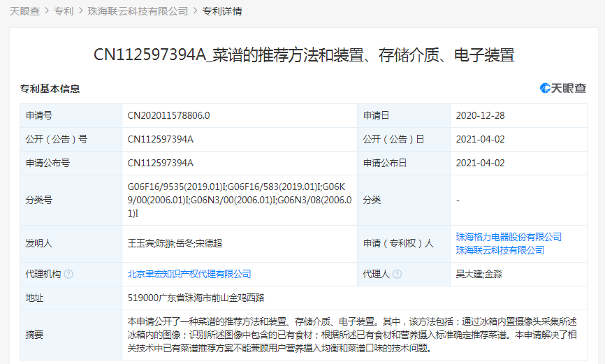The image size is (605, 364).
Task: Click the application number CN202011578806.0
Action: (x=168, y=115)
